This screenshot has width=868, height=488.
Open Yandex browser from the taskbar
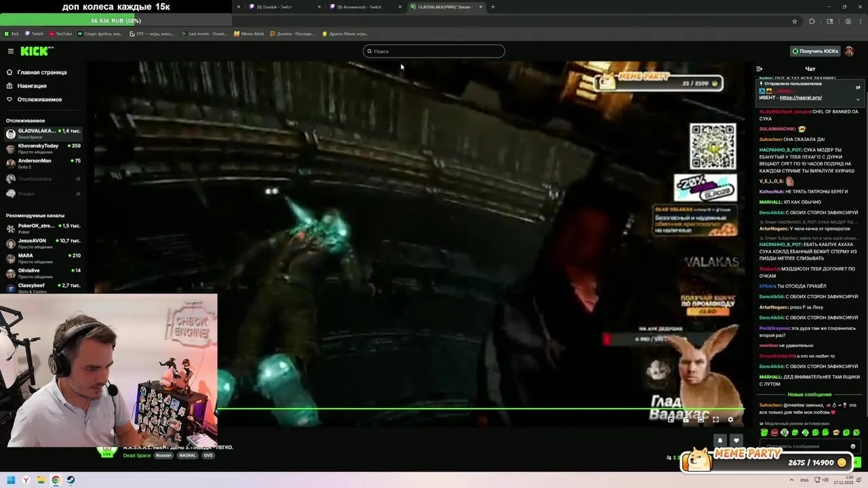26,480
